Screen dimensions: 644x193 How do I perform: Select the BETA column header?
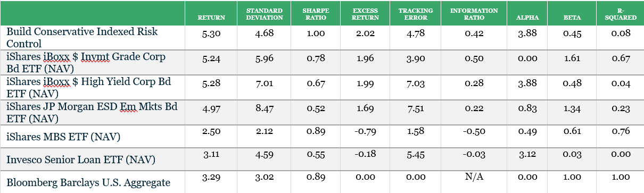pyautogui.click(x=572, y=18)
